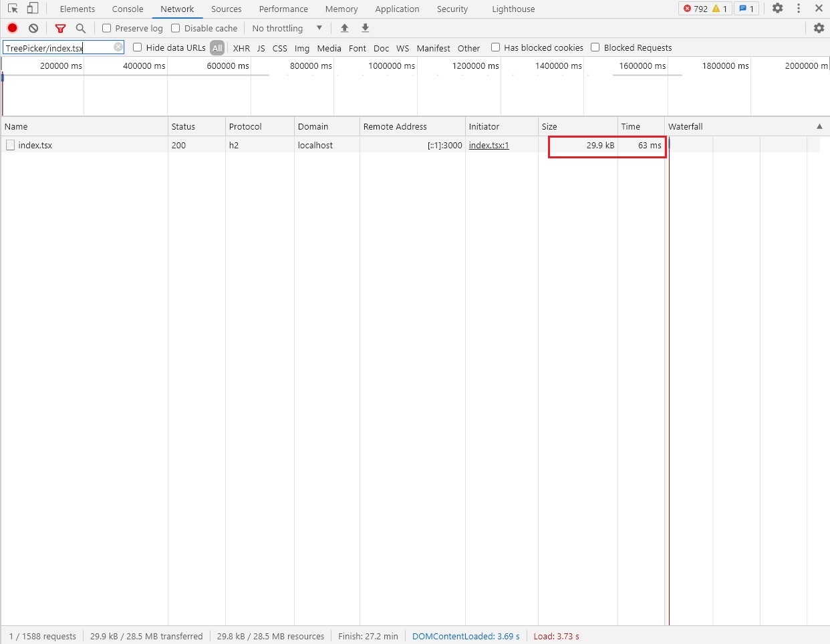This screenshot has height=644, width=830.
Task: Follow the index.tsx:1 initiator link
Action: click(489, 145)
